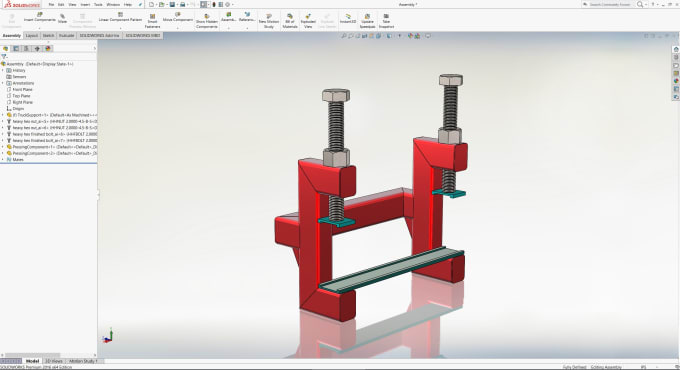
Task: Insert a Bill of Materials
Action: point(290,21)
